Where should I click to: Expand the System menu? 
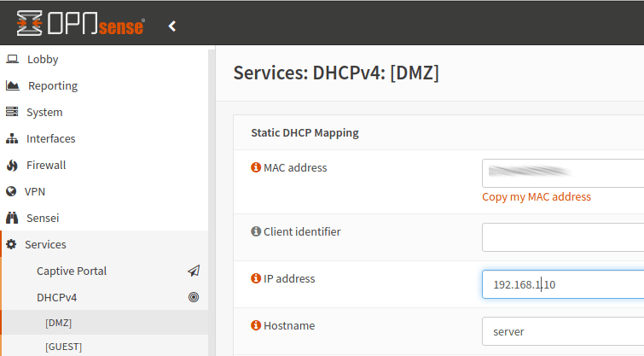click(44, 112)
